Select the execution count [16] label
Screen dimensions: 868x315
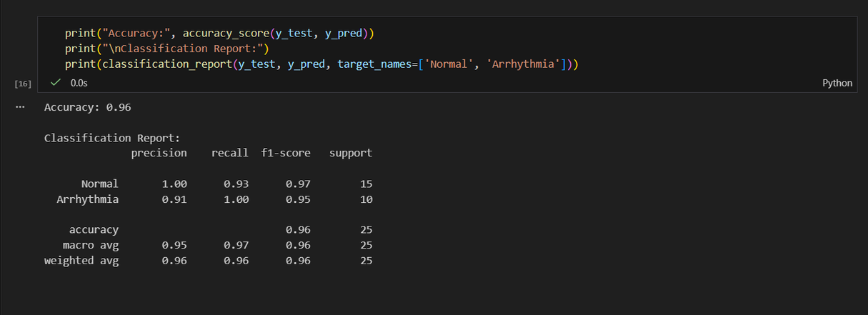tap(23, 84)
